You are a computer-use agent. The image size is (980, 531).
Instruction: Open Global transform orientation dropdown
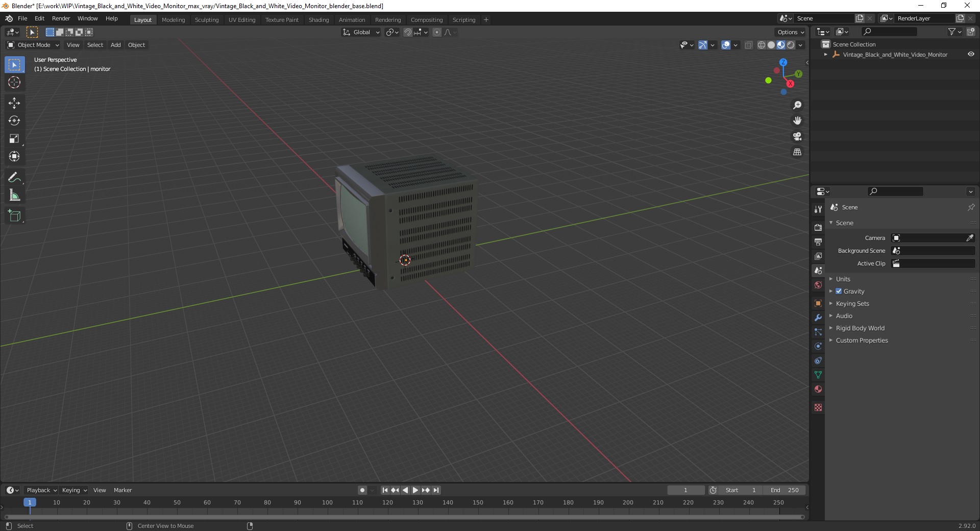point(361,32)
